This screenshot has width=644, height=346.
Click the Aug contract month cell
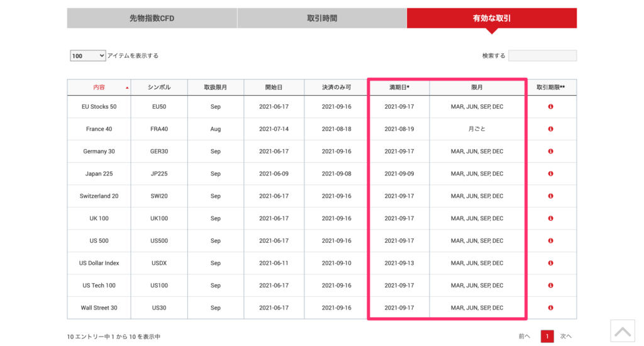tap(216, 129)
